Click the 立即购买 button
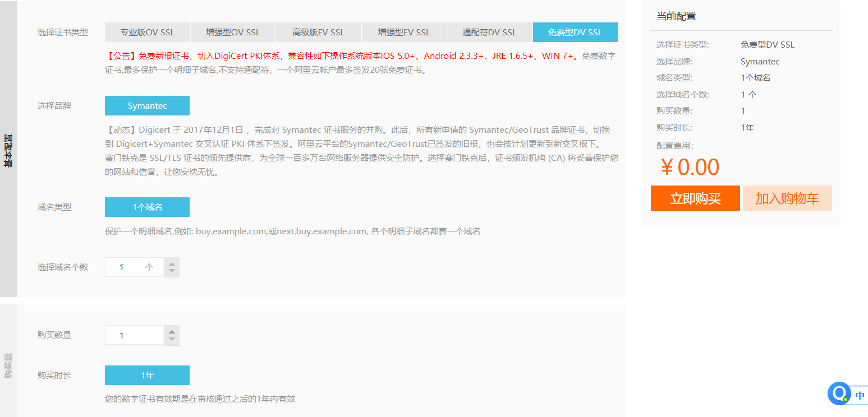The height and width of the screenshot is (417, 868). 695,198
